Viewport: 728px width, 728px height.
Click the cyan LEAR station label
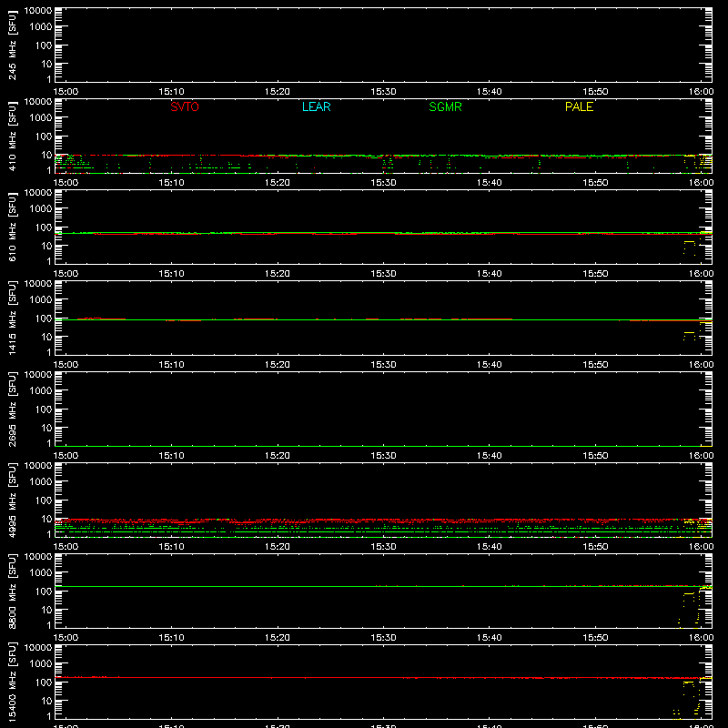(x=316, y=106)
